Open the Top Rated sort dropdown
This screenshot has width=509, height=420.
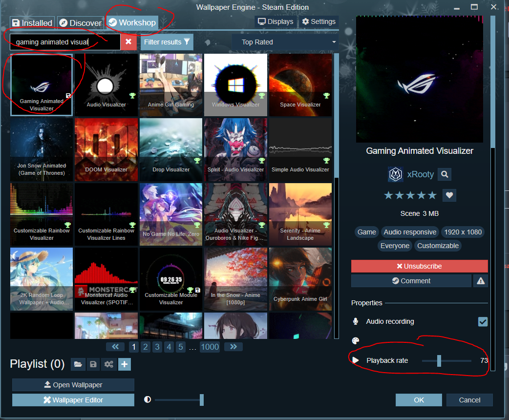(285, 42)
